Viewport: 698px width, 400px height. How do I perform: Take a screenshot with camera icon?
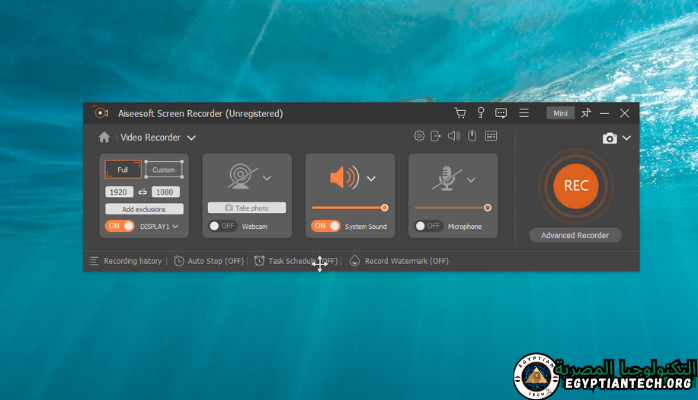pyautogui.click(x=610, y=138)
